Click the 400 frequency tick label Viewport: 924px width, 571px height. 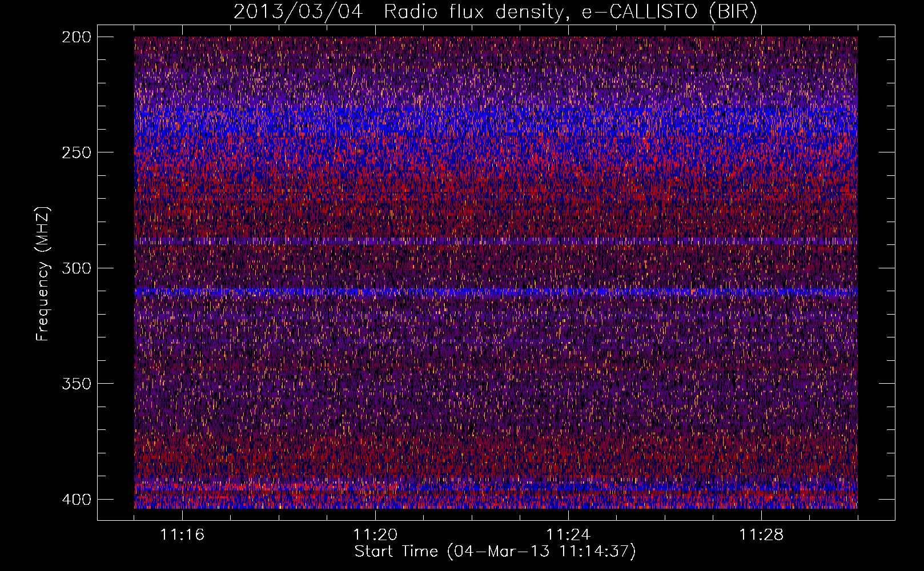tap(76, 499)
